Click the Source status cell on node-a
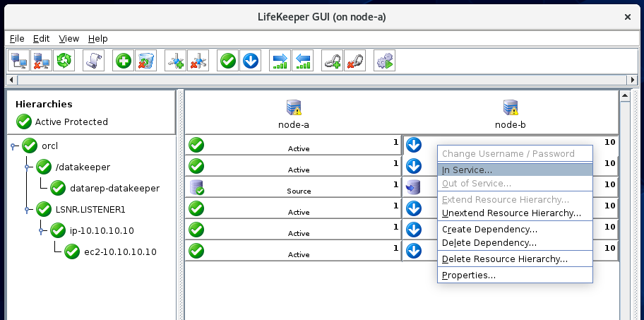 (x=293, y=187)
